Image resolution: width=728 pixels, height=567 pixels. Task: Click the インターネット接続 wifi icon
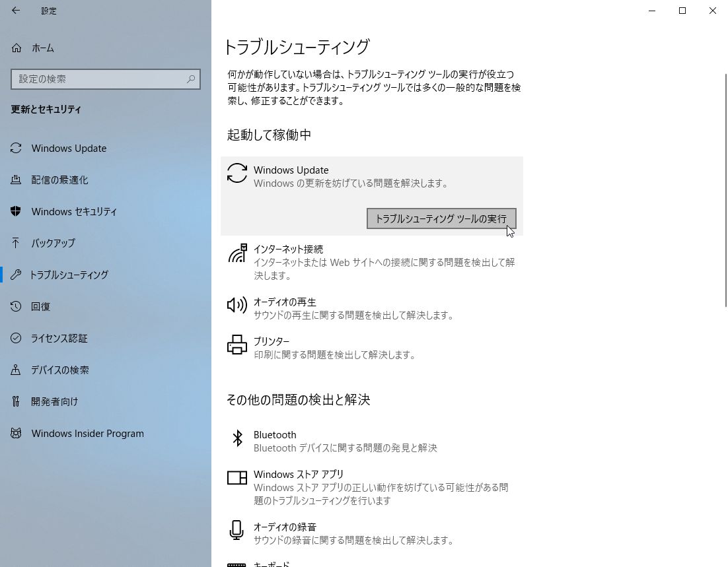coord(237,253)
